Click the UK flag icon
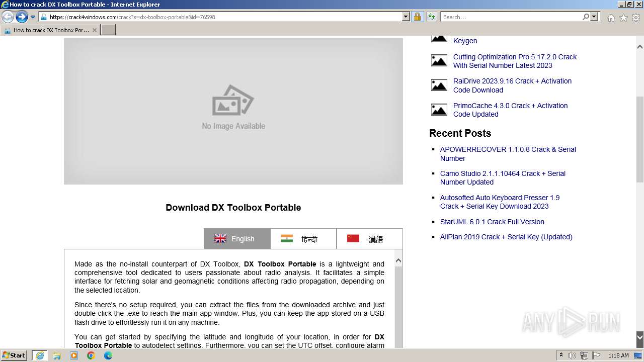Image resolution: width=644 pixels, height=362 pixels. point(220,238)
